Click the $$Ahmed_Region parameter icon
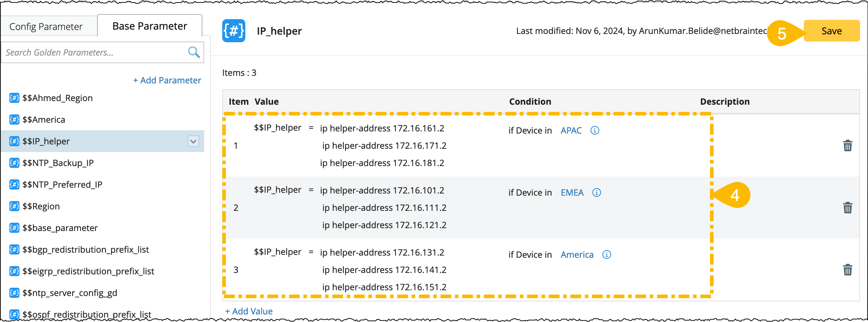The height and width of the screenshot is (322, 868). pos(14,98)
